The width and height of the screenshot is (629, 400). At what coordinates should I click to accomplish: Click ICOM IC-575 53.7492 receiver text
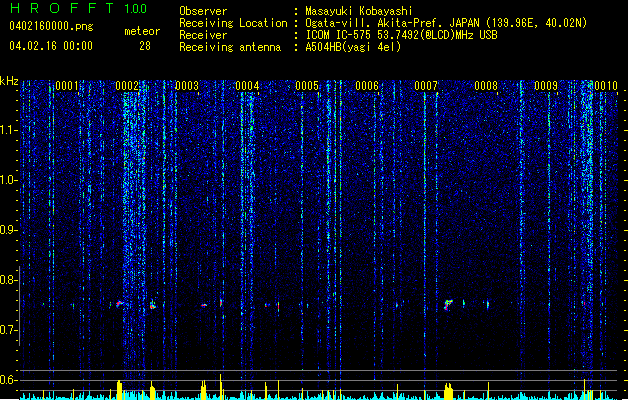pyautogui.click(x=401, y=35)
